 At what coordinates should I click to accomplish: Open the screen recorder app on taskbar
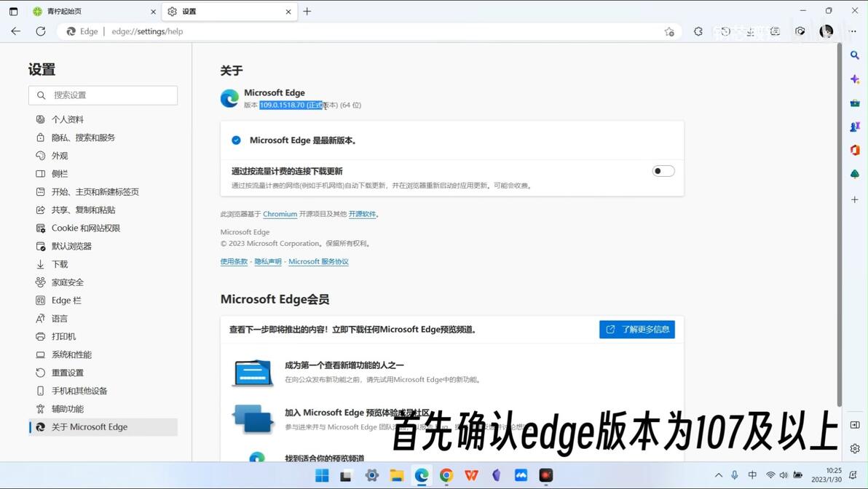[546, 475]
